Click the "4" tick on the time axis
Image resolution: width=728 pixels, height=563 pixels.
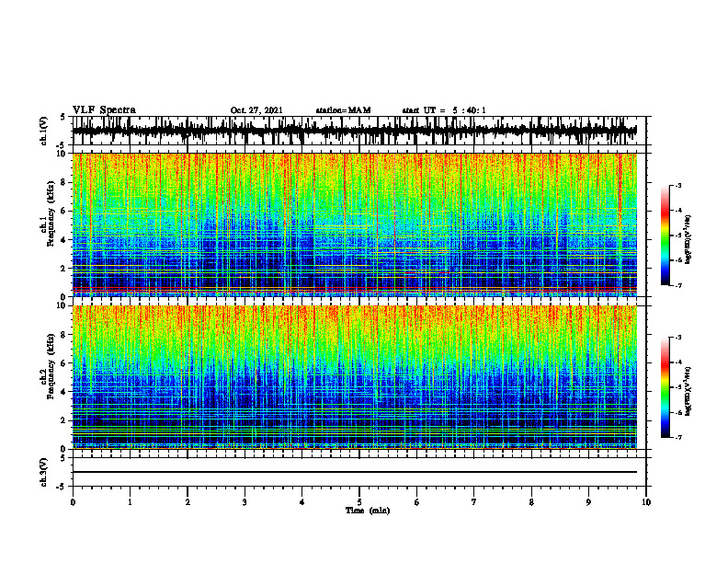[x=302, y=502]
